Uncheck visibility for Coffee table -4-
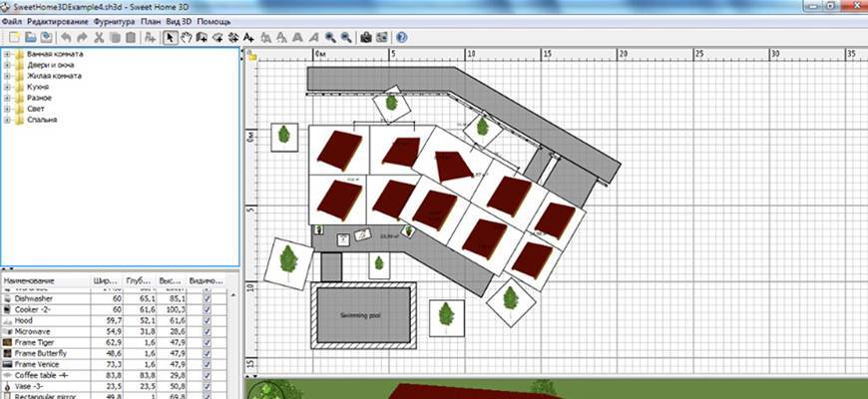Screen dimensions: 868x399 (207, 374)
